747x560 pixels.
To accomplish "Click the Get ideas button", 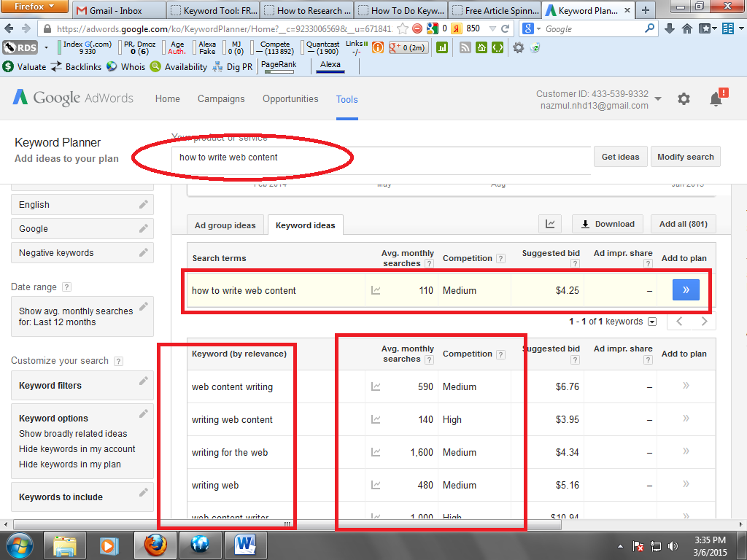I will click(x=620, y=157).
